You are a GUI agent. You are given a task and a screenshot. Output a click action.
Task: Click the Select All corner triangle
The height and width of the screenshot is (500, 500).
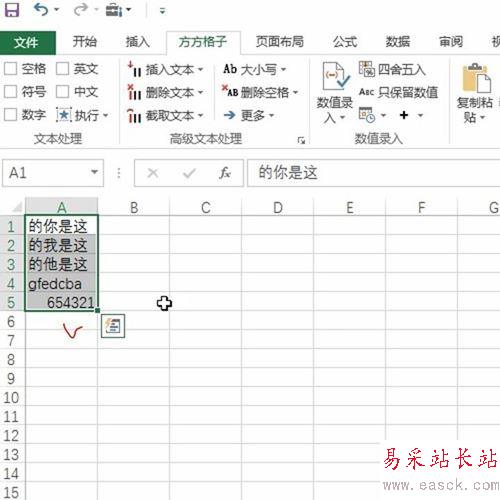[17, 208]
